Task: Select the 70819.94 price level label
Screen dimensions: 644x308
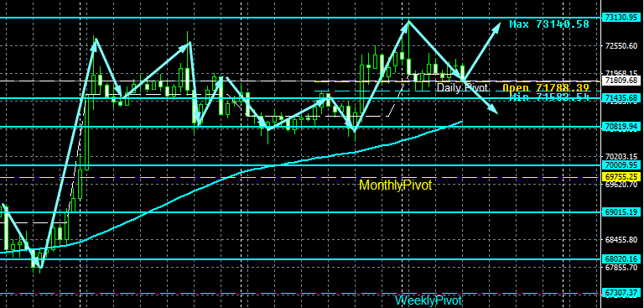Action: click(x=621, y=127)
